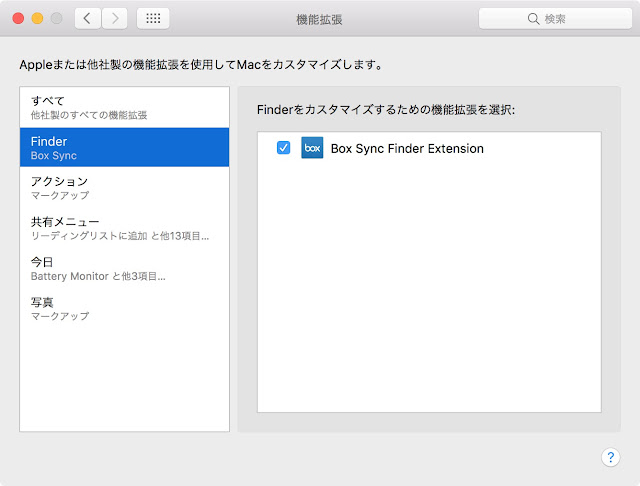Click the gray disabled zoom window button
Viewport: 640px width, 486px height.
[56, 18]
